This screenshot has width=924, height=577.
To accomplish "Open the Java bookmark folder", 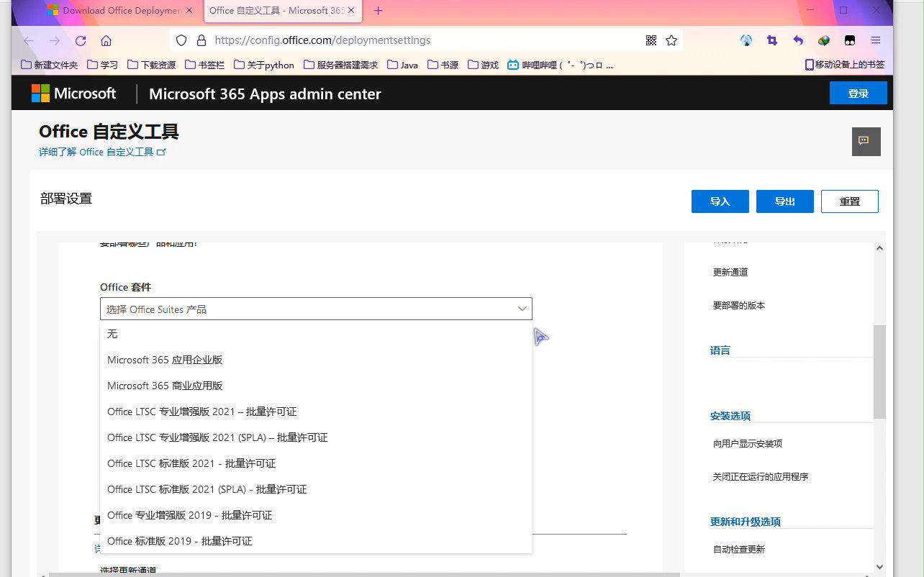I will 402,65.
